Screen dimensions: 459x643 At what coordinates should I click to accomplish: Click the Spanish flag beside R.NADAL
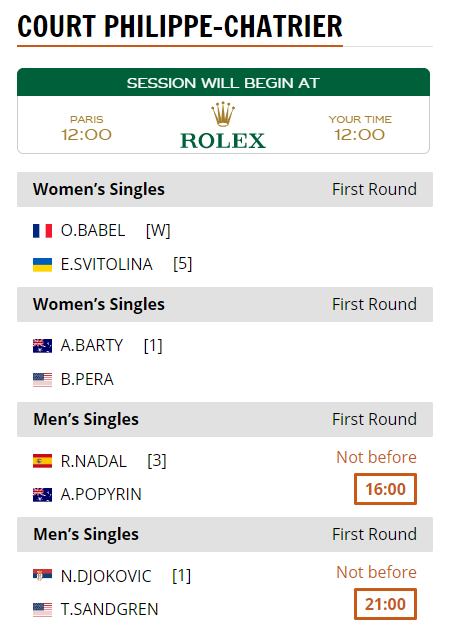click(x=42, y=461)
